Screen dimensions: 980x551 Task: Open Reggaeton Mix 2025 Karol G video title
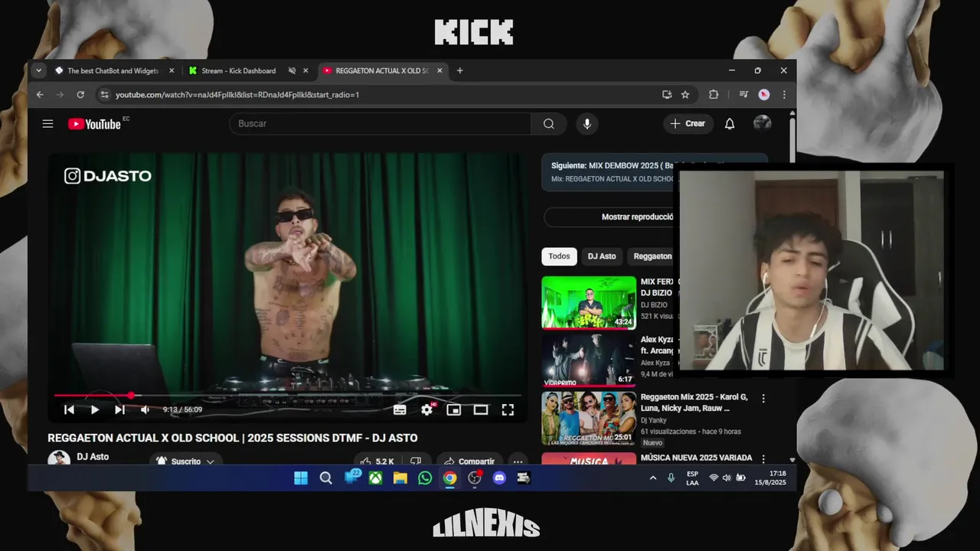(695, 403)
